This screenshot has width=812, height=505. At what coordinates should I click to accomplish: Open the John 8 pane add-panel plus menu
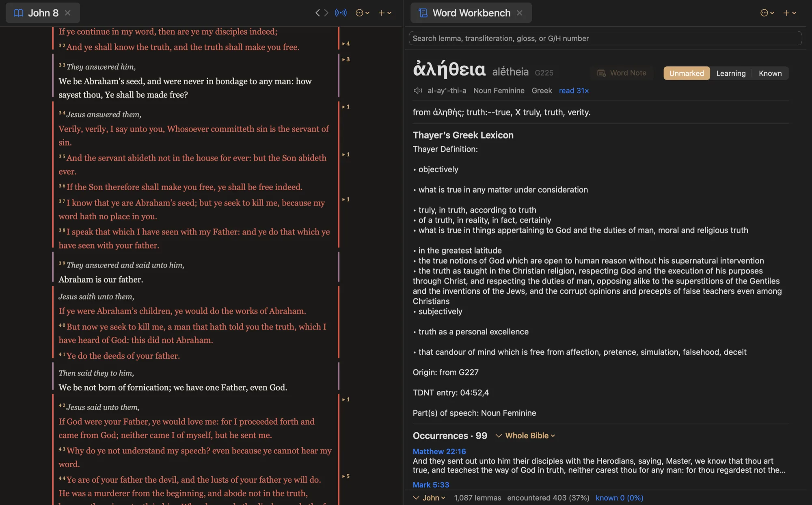point(385,13)
